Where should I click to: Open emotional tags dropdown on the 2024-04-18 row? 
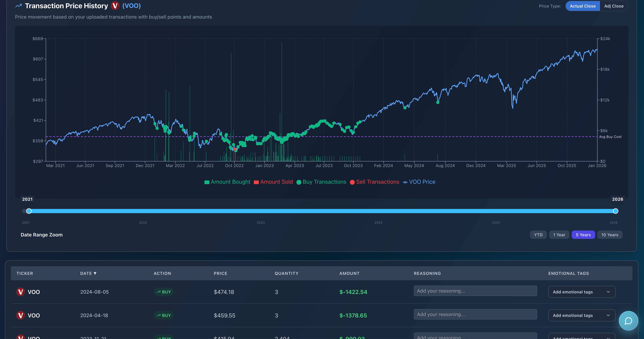pos(581,315)
